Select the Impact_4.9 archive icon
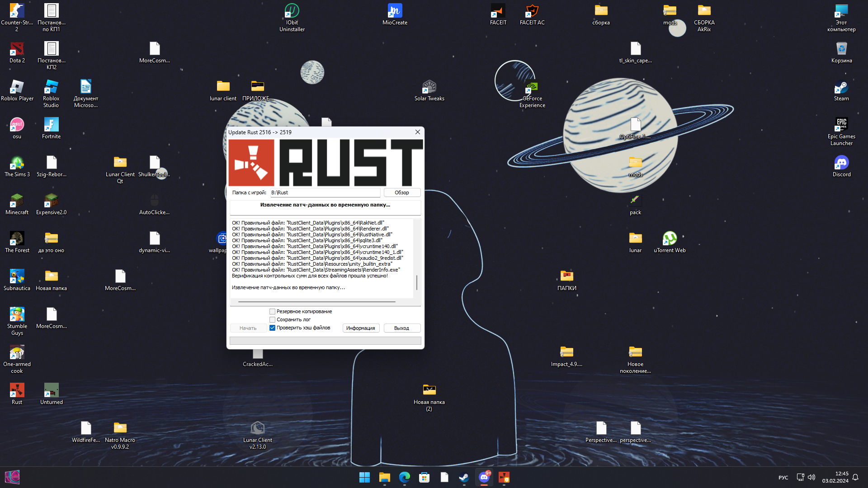The width and height of the screenshot is (868, 488). click(x=566, y=356)
